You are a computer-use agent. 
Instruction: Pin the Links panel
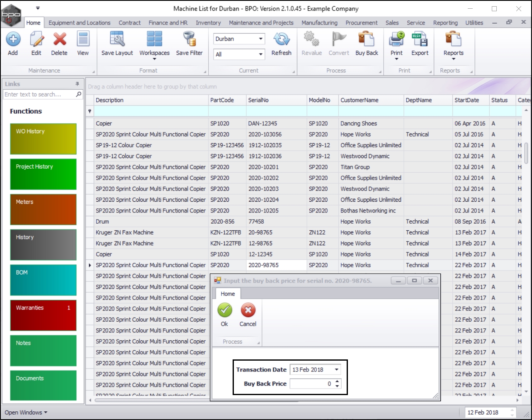pos(77,84)
